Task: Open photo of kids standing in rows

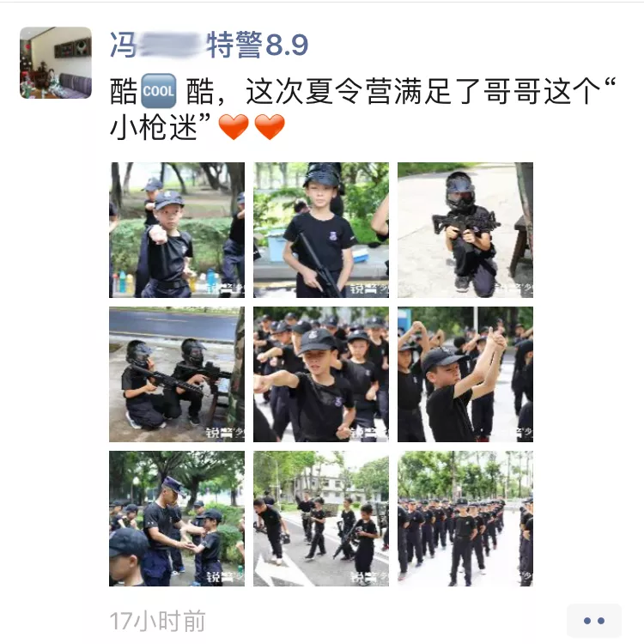Action: tap(465, 519)
